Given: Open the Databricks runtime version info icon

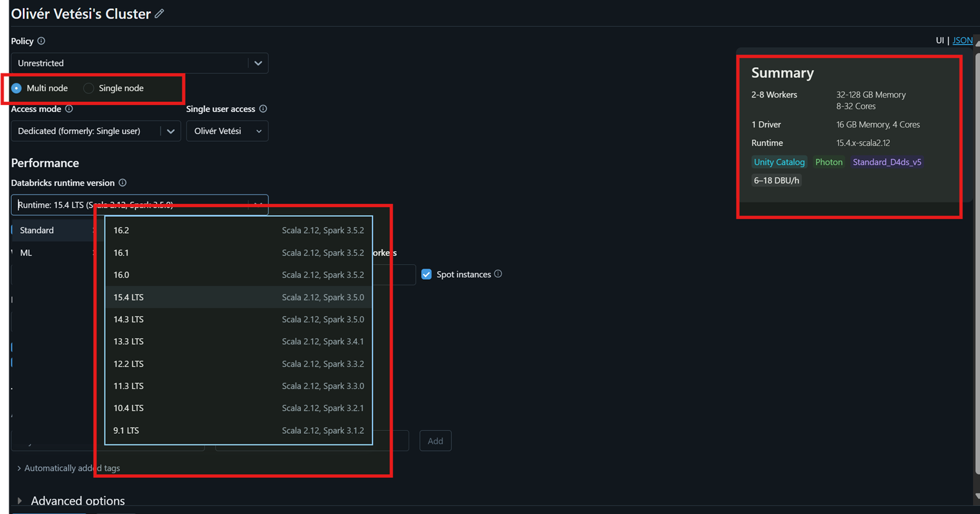Looking at the screenshot, I should point(122,183).
